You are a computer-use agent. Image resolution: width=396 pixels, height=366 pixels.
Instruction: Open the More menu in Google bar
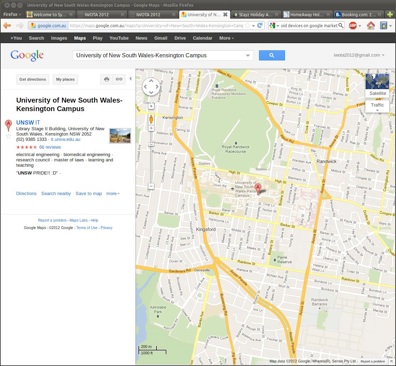(x=226, y=38)
